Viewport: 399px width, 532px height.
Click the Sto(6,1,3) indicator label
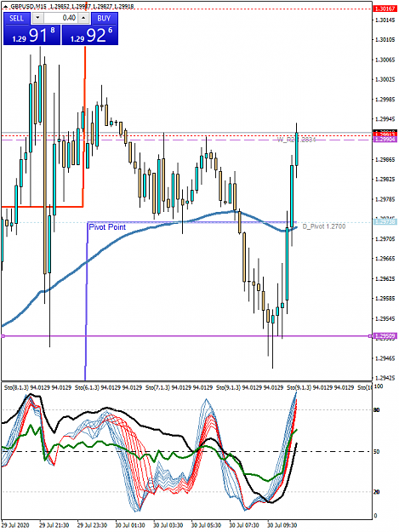[108, 387]
